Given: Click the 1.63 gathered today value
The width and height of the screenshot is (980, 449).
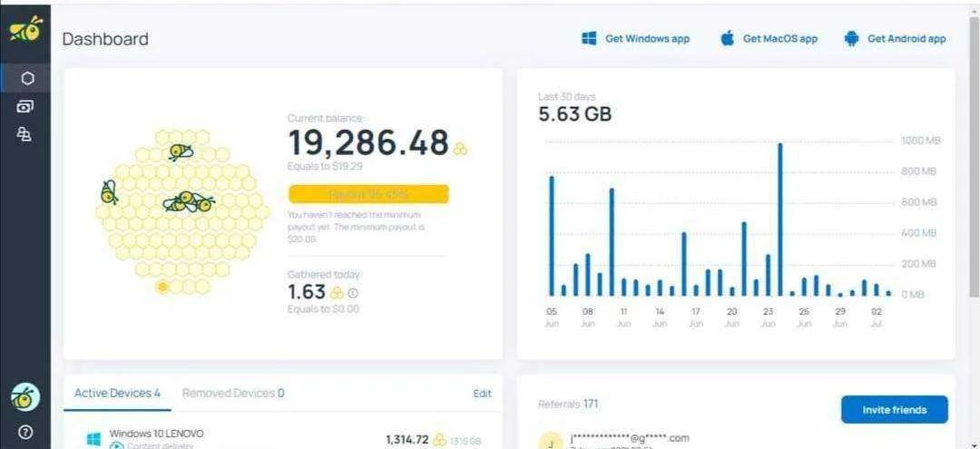Looking at the screenshot, I should (x=307, y=292).
